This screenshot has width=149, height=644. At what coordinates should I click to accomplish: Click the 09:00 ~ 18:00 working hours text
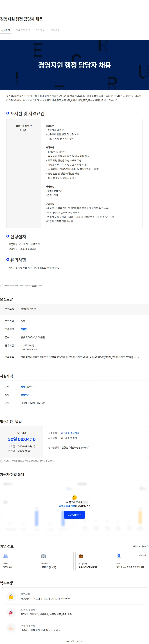click(29, 349)
